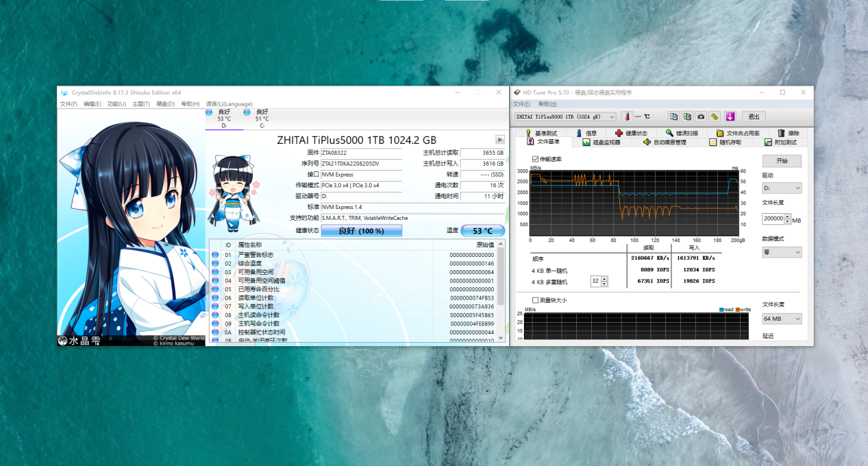
Task: Click copy info to clipboard icon in HD Tune
Action: [x=674, y=116]
